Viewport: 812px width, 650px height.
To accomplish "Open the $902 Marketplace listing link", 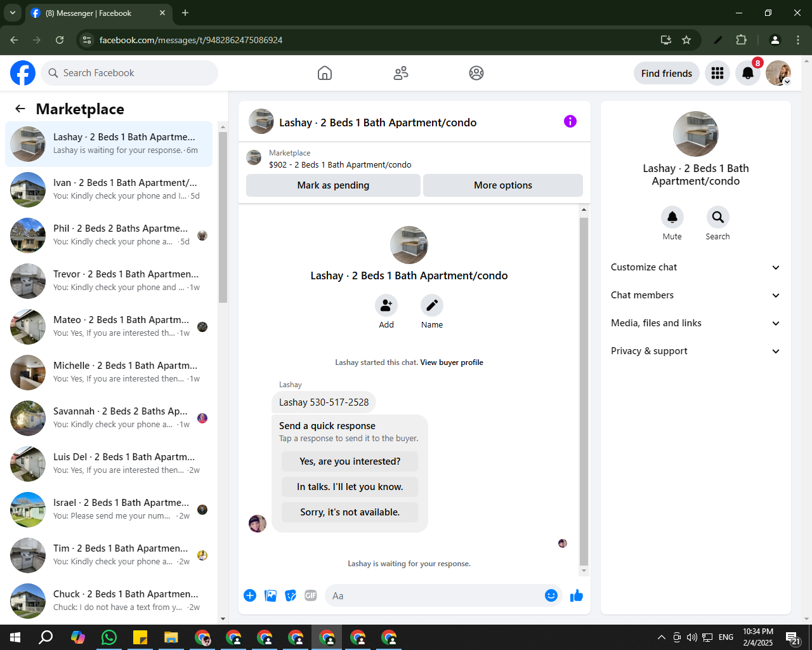I will click(x=340, y=164).
